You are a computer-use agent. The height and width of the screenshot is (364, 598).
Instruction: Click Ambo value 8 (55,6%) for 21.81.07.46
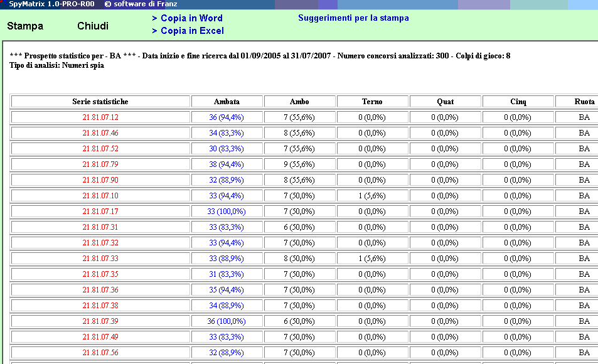tap(299, 133)
